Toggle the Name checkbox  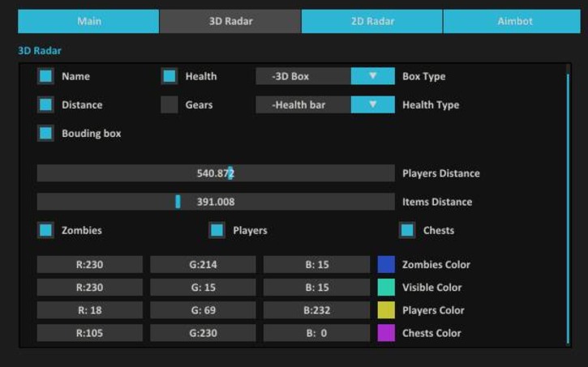(x=45, y=76)
